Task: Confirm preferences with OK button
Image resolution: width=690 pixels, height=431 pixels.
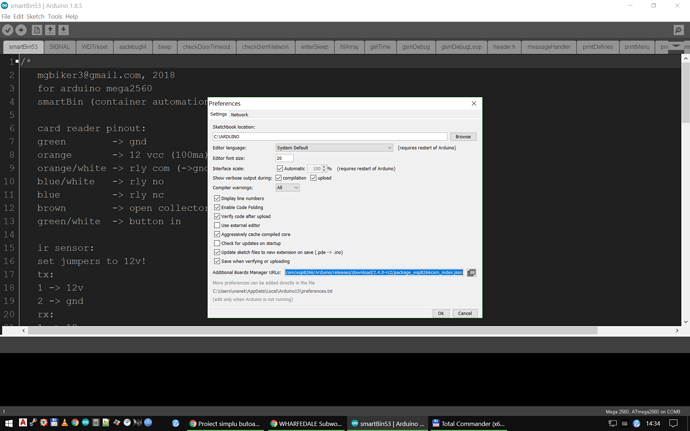Action: [x=440, y=313]
